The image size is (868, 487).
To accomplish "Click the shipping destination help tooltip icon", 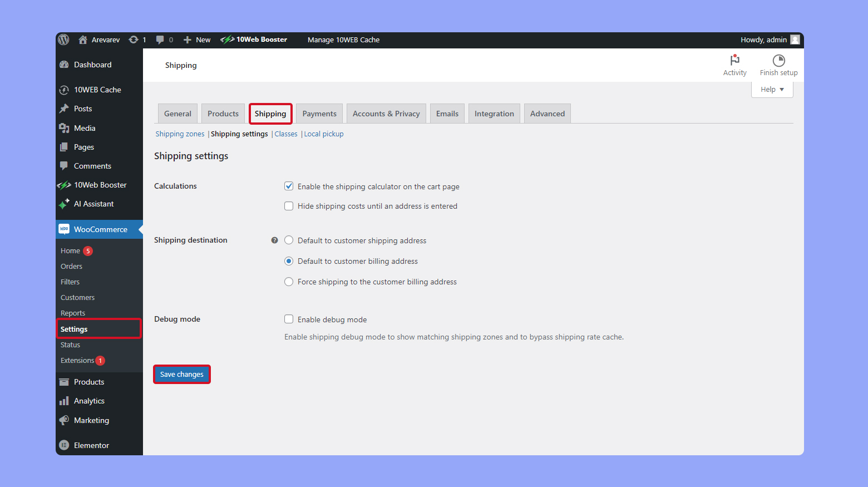I will coord(274,240).
